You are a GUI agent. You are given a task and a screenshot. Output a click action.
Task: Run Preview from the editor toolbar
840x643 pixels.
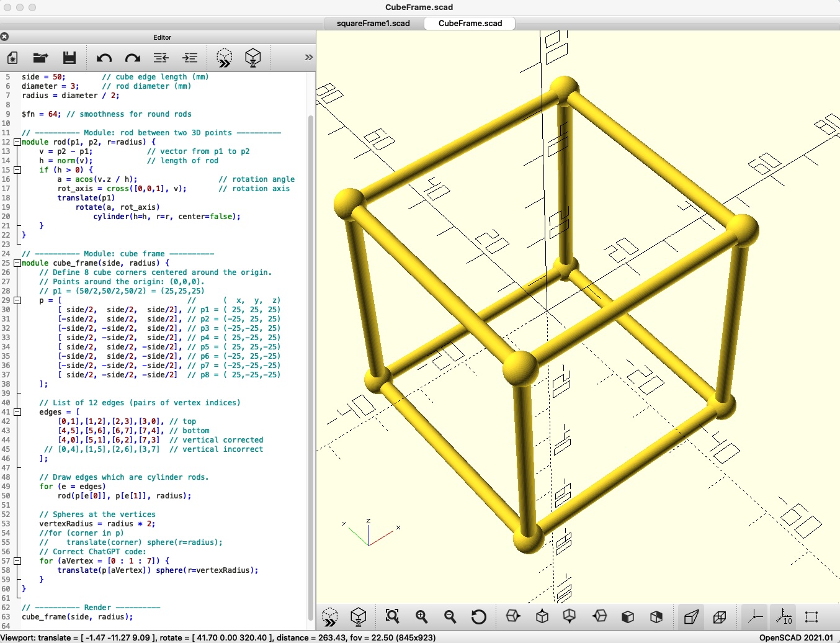224,58
